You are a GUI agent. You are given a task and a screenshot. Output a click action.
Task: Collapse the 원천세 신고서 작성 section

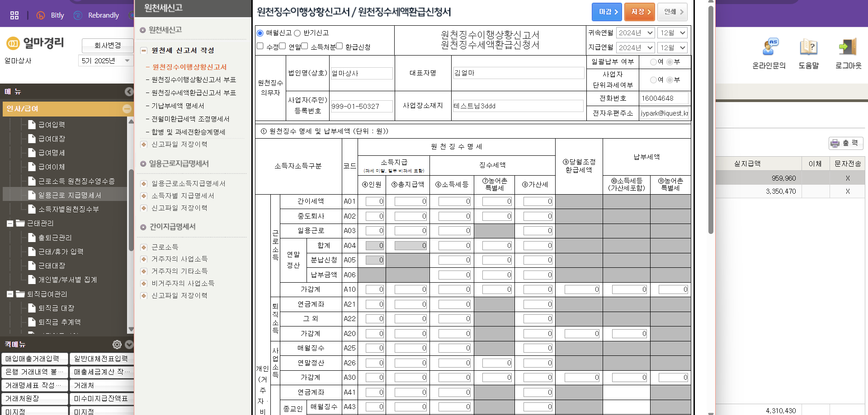click(144, 51)
